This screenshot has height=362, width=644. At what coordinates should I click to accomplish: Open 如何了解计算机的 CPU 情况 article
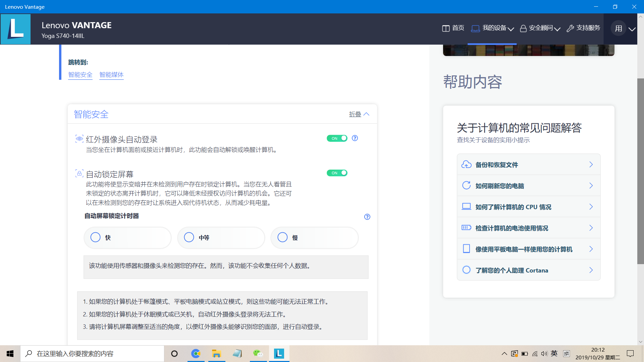(x=529, y=207)
